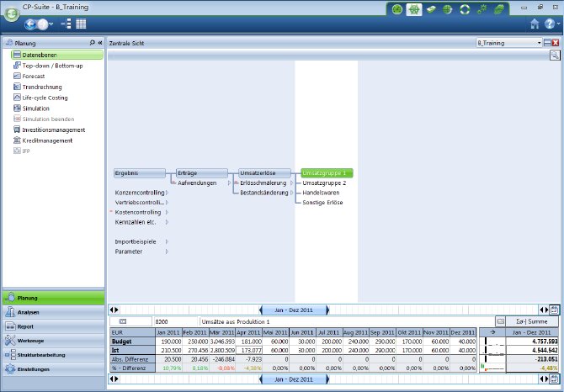Open help with the question mark icon
Image resolution: width=564 pixels, height=392 pixels.
pos(549,24)
